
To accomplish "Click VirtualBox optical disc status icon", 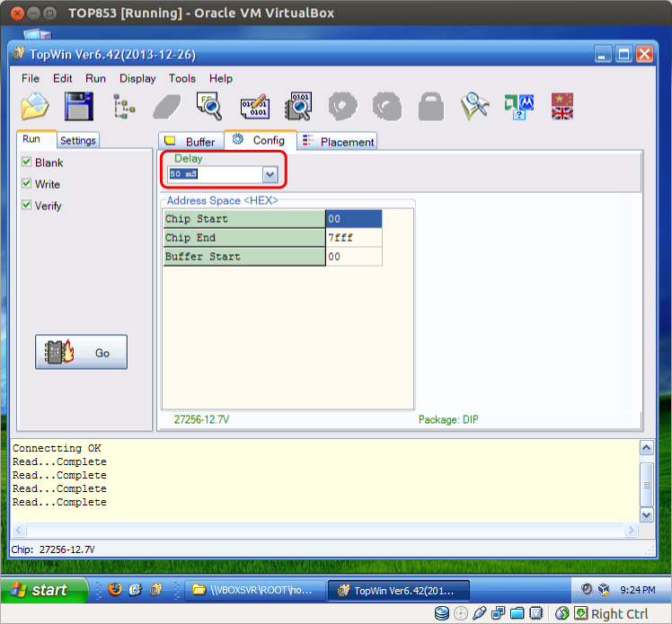I will [461, 613].
